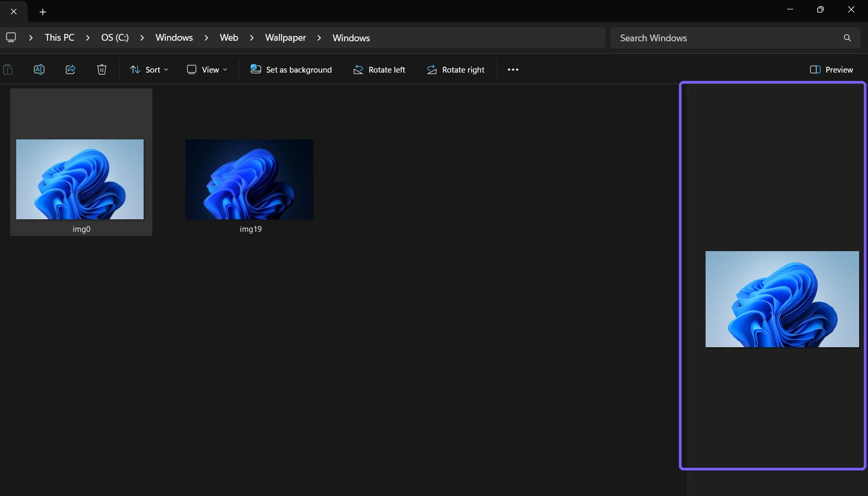The height and width of the screenshot is (496, 868).
Task: Minimize the File Explorer window
Action: (790, 9)
